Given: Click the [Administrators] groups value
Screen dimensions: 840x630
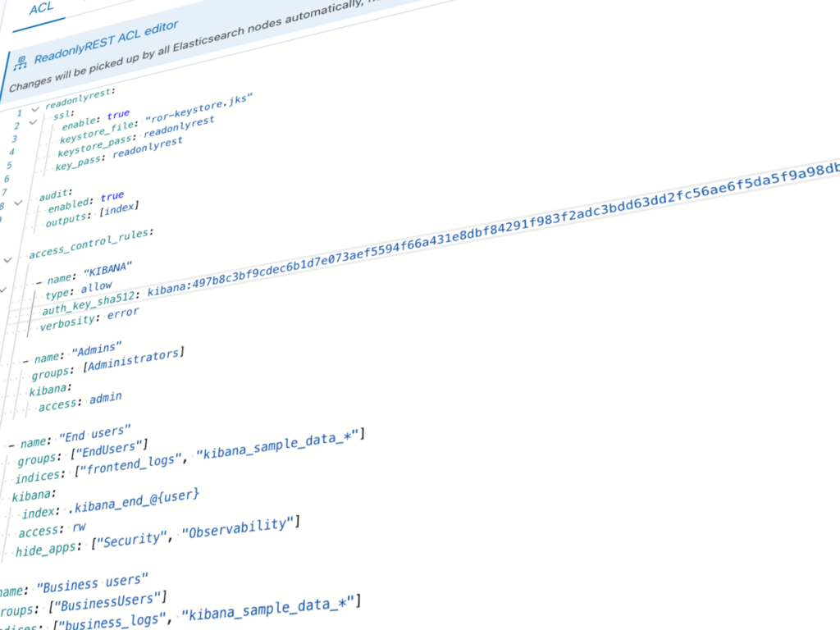Looking at the screenshot, I should (x=134, y=360).
